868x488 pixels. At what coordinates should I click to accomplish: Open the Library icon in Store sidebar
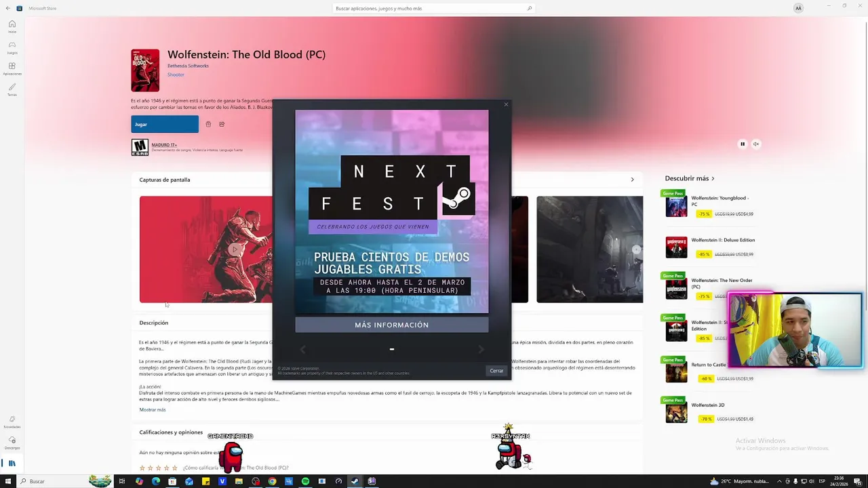pos(12,464)
